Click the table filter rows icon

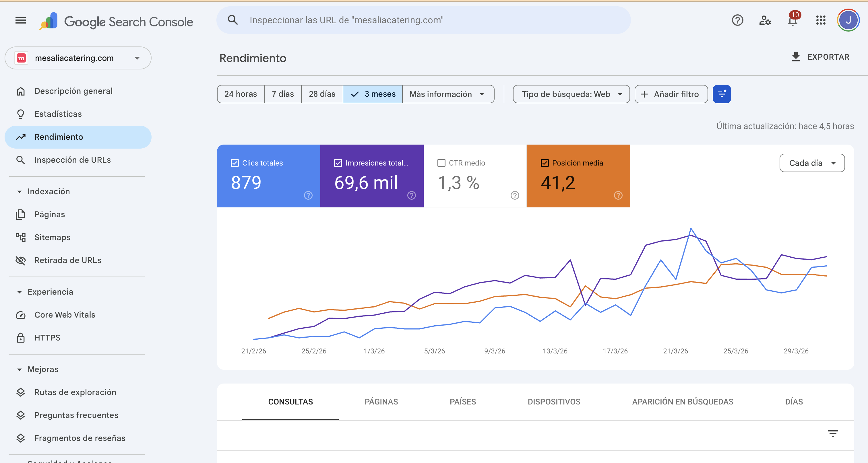pyautogui.click(x=833, y=433)
